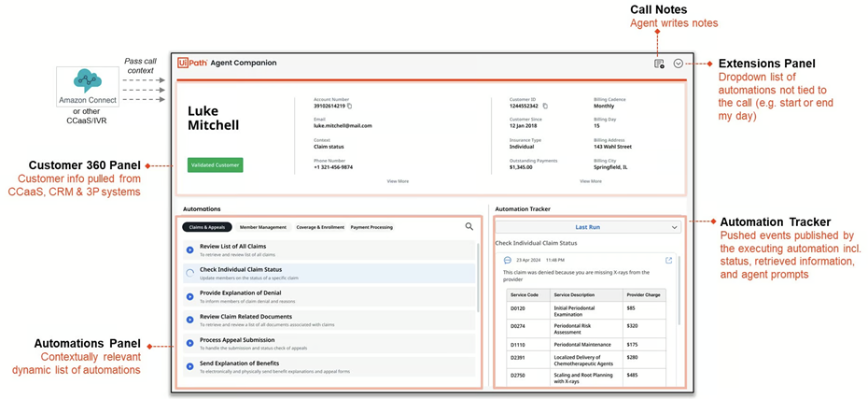The height and width of the screenshot is (399, 868).
Task: Click Periodontal Maintenance description cell
Action: 585,345
